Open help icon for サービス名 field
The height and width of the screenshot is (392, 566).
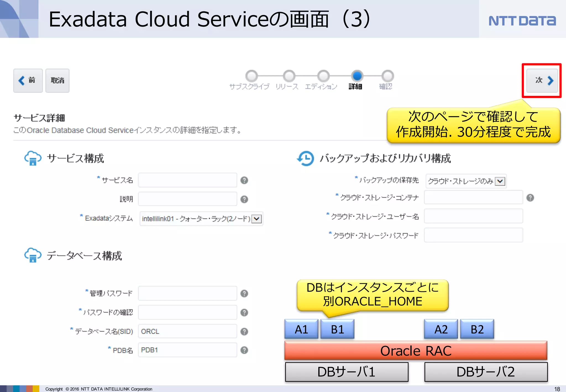244,180
